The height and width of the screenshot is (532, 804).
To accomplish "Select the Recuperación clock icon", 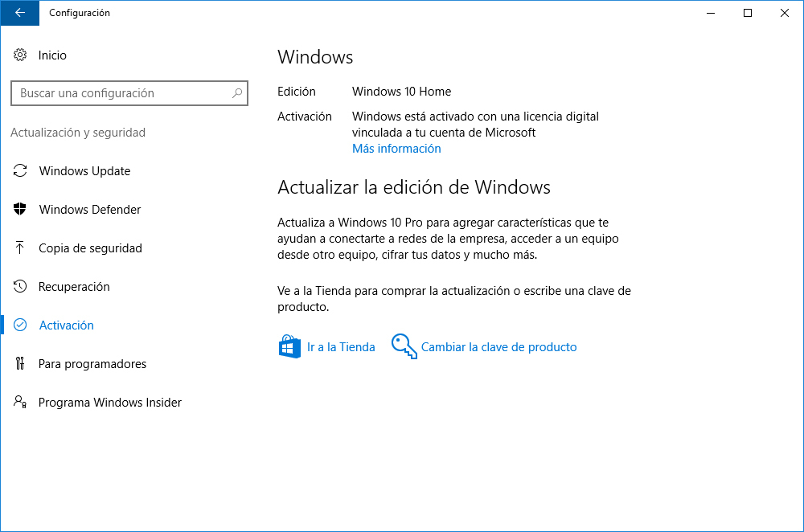I will (19, 286).
